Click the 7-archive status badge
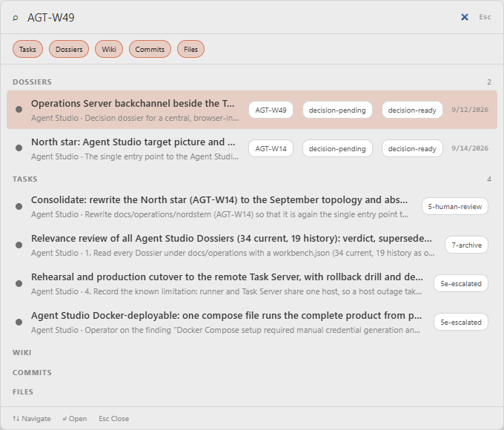The width and height of the screenshot is (504, 430). 466,245
